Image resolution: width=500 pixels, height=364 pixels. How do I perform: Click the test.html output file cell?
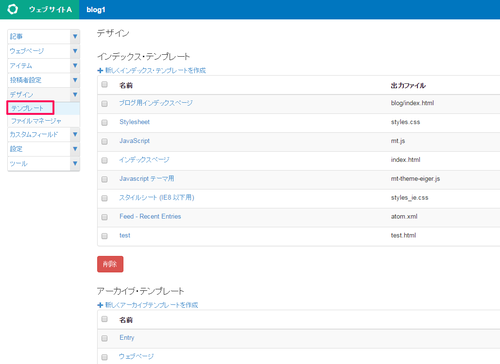(x=403, y=235)
